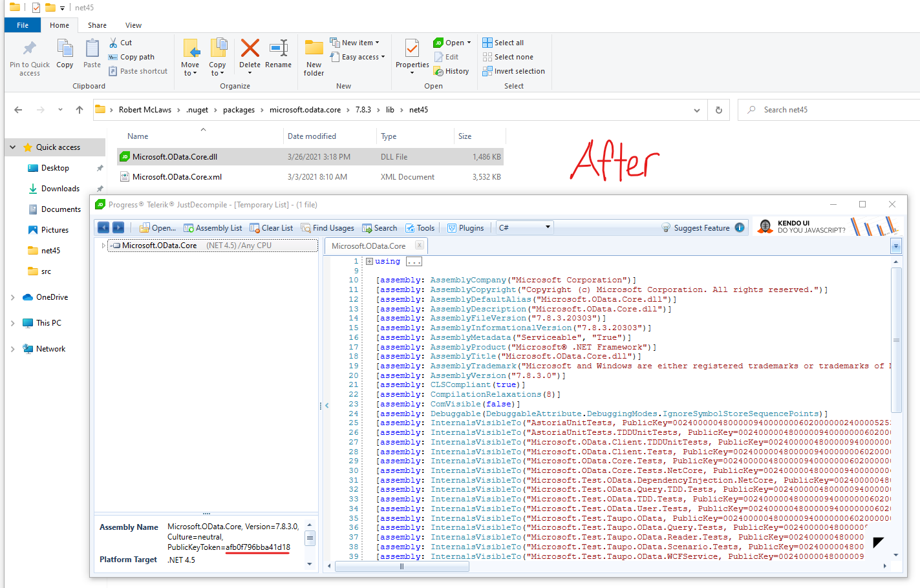The width and height of the screenshot is (920, 588).
Task: Expand the address bar history dropdown
Action: pos(697,110)
